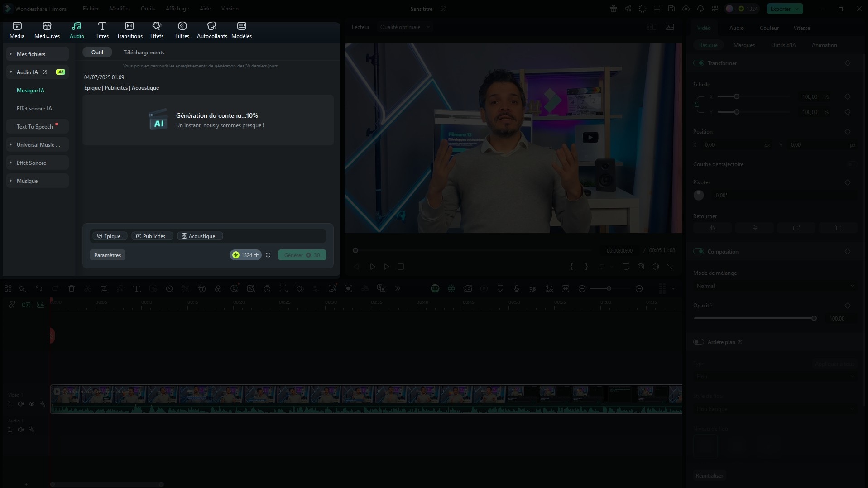The height and width of the screenshot is (488, 868).
Task: Click the delete trash icon in timeline toolbar
Action: 72,288
